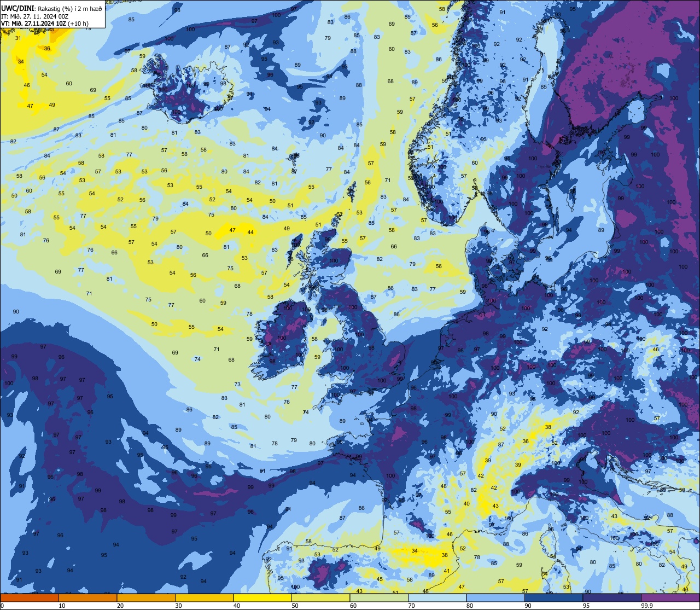Click the 'IT: Mið. 27. 11. 2024 00Z' line
The image size is (700, 610).
click(x=35, y=16)
